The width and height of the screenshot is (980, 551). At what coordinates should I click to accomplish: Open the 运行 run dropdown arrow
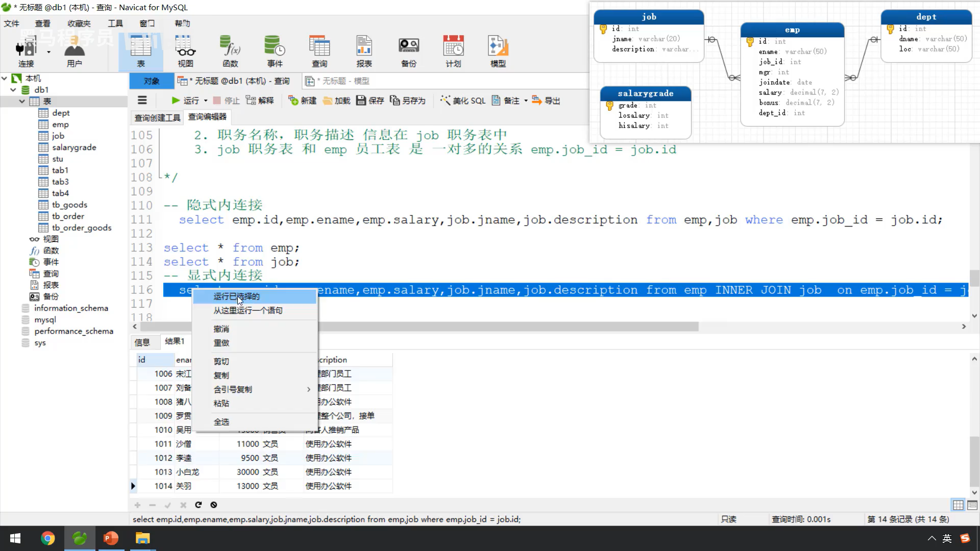click(x=206, y=101)
